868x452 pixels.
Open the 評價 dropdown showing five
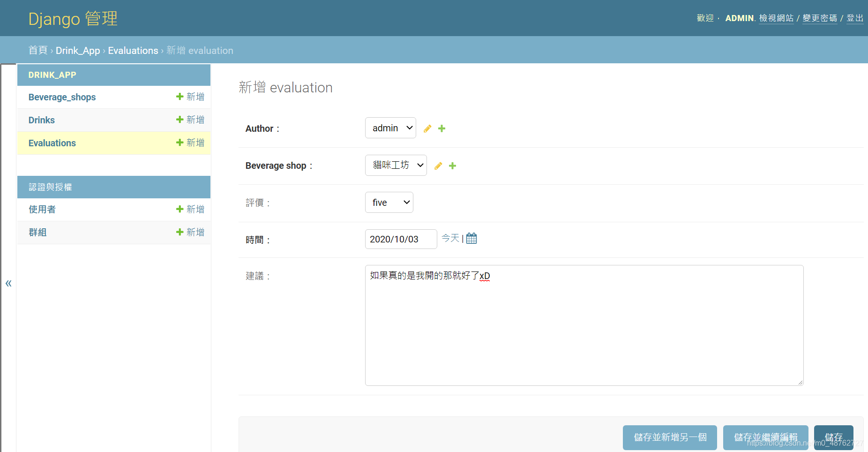[x=389, y=203]
